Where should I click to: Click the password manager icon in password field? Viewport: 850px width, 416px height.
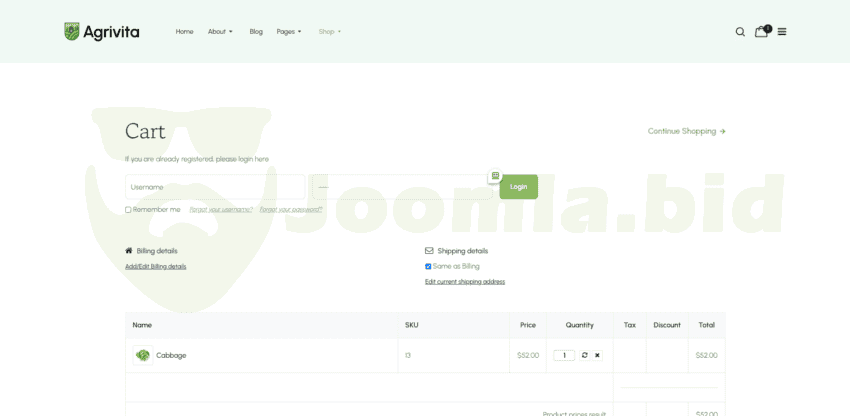click(x=495, y=176)
